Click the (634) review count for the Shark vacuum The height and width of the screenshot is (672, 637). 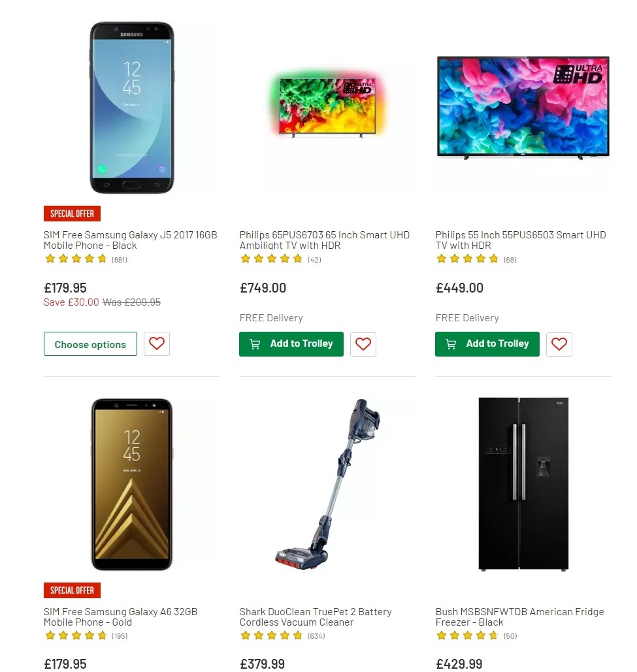pyautogui.click(x=314, y=635)
